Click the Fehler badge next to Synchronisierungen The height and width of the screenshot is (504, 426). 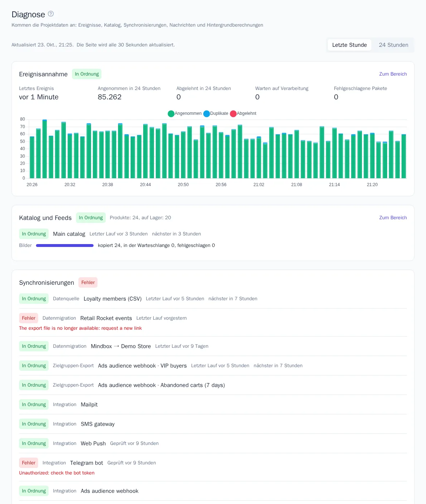point(88,283)
